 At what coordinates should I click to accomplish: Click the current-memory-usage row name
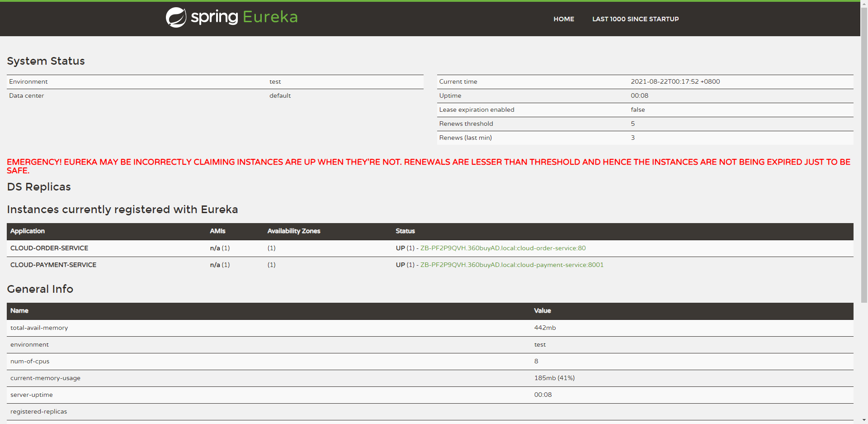point(45,378)
